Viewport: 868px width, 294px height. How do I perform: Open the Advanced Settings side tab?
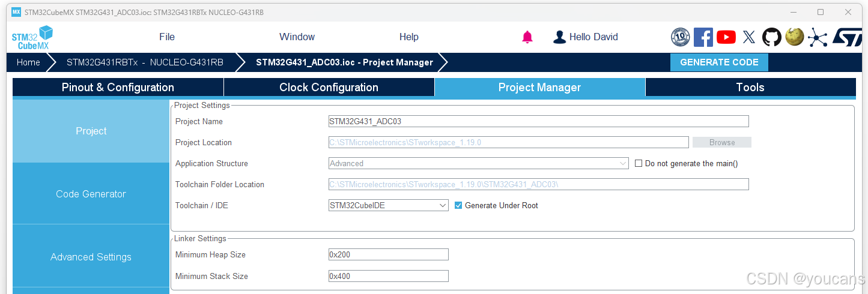pos(91,257)
